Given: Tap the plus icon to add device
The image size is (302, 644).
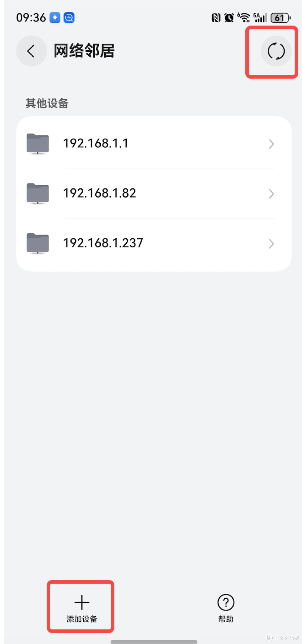Looking at the screenshot, I should pos(82,602).
